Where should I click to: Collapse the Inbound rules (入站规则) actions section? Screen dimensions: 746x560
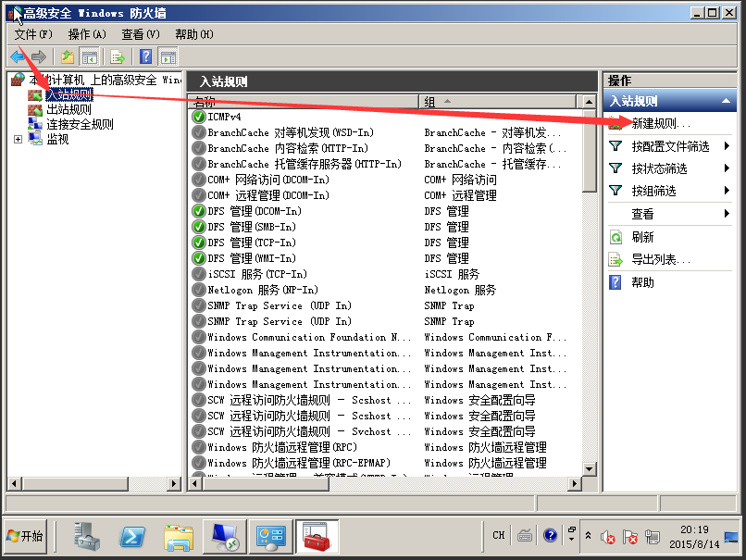(x=726, y=101)
